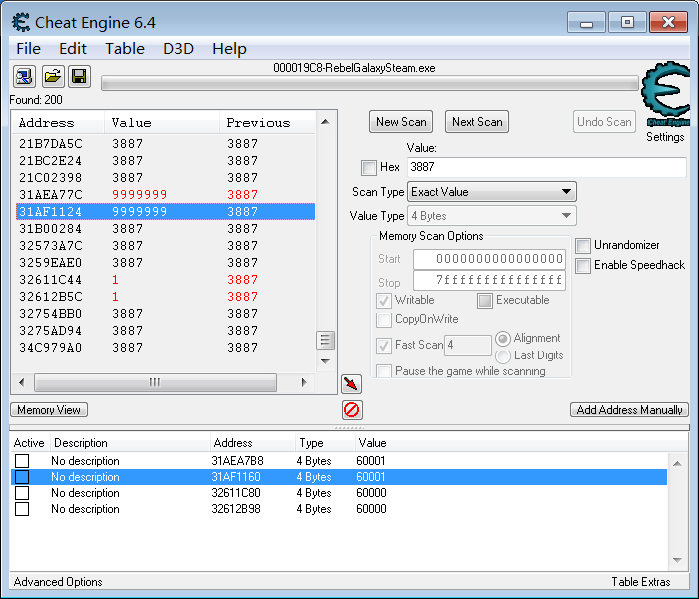
Task: Click the Fast Scan alignment value field
Action: [x=468, y=345]
